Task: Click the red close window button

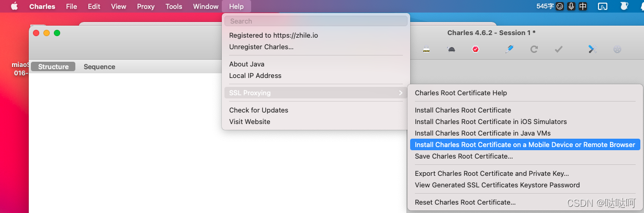Action: [x=36, y=33]
